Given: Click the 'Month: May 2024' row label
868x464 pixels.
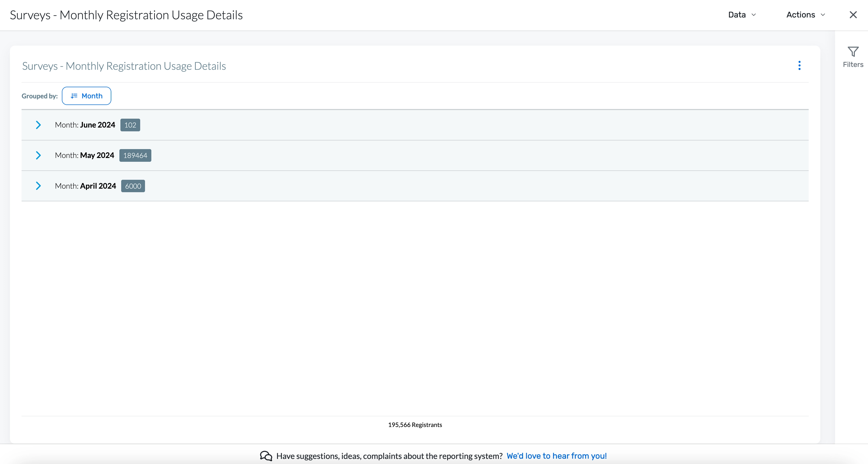Looking at the screenshot, I should 85,155.
